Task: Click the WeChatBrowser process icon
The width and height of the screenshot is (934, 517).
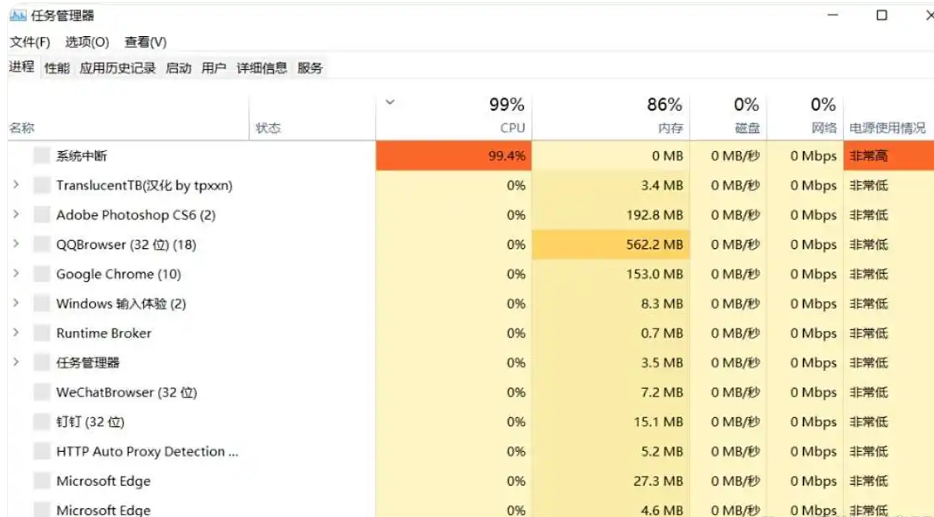Action: pyautogui.click(x=42, y=392)
